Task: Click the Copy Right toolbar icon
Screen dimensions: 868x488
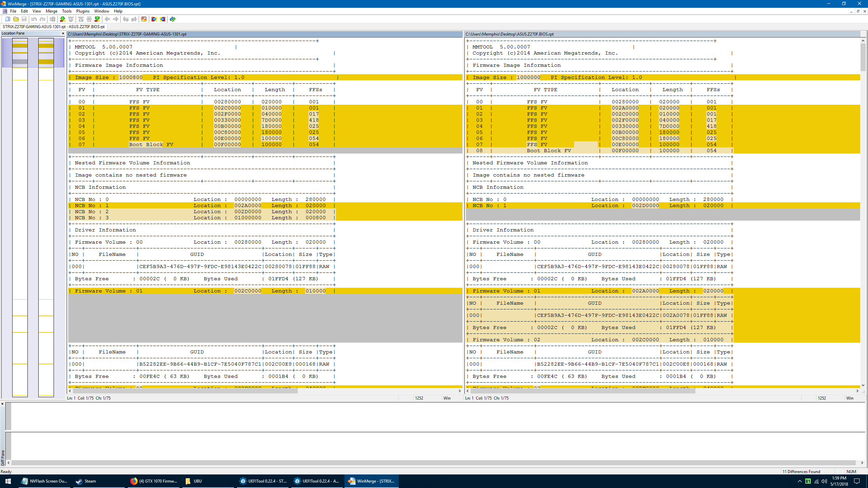Action: click(107, 19)
